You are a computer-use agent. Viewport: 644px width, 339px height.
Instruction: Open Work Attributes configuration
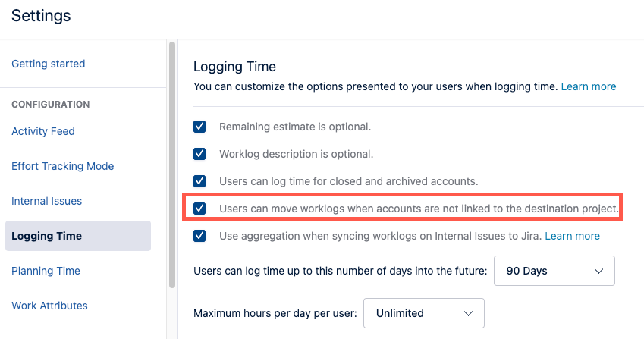pos(49,306)
